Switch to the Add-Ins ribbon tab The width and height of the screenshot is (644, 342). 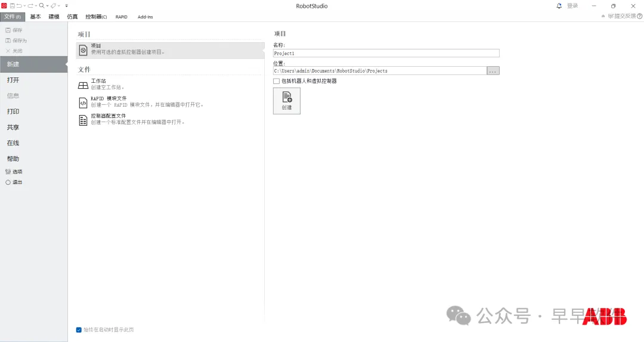(145, 17)
